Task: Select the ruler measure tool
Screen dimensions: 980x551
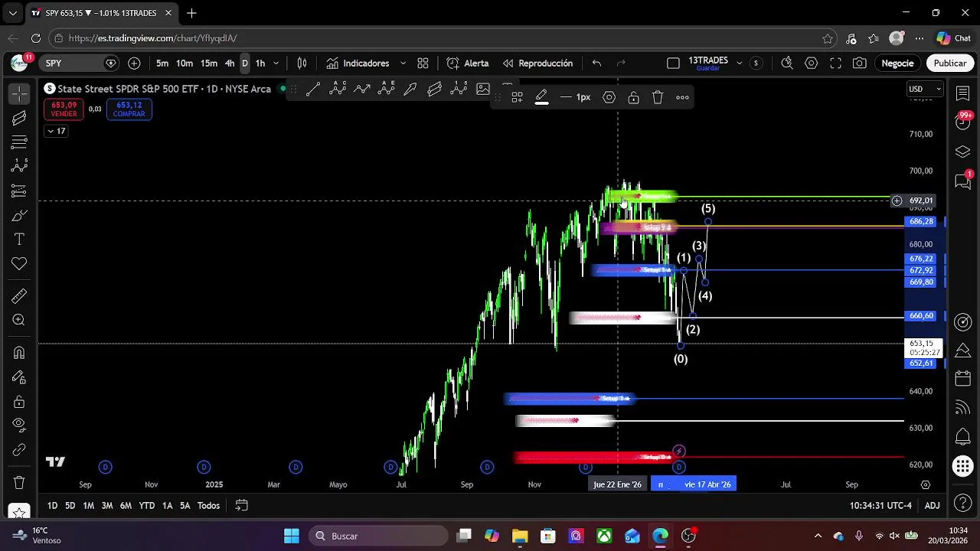Action: coord(19,296)
